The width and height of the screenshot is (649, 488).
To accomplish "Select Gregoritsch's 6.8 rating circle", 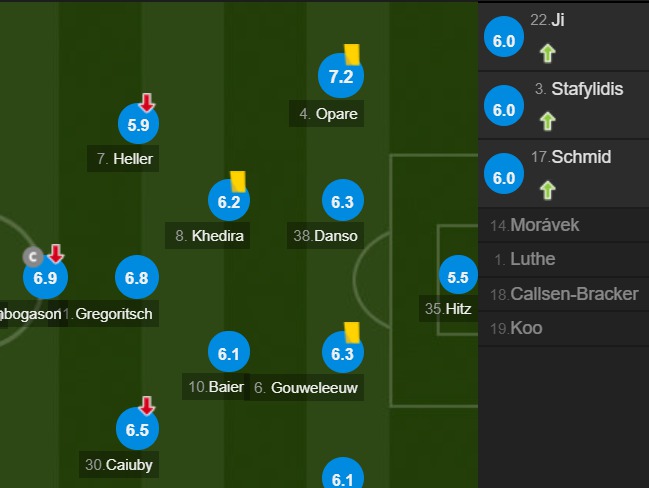I will (x=137, y=277).
